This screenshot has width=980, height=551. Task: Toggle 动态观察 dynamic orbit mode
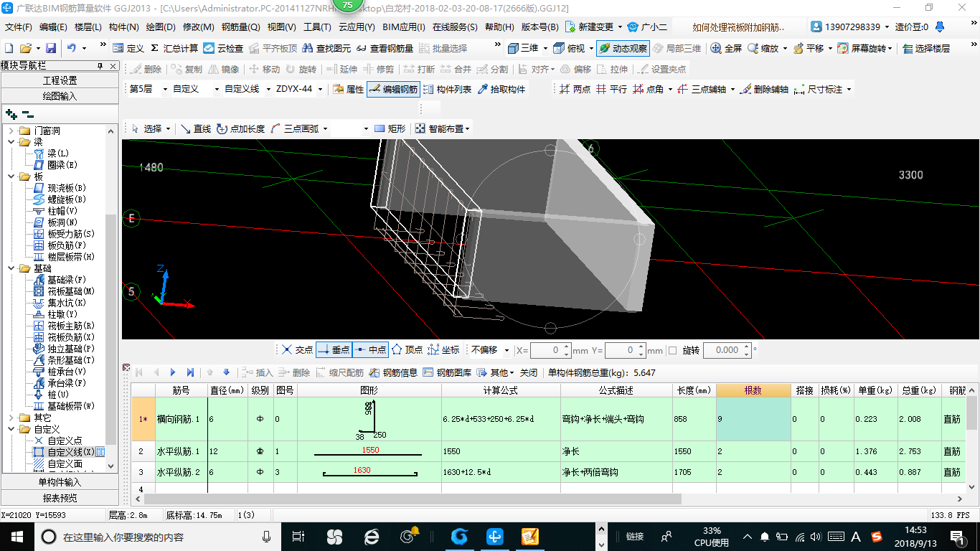pos(623,48)
